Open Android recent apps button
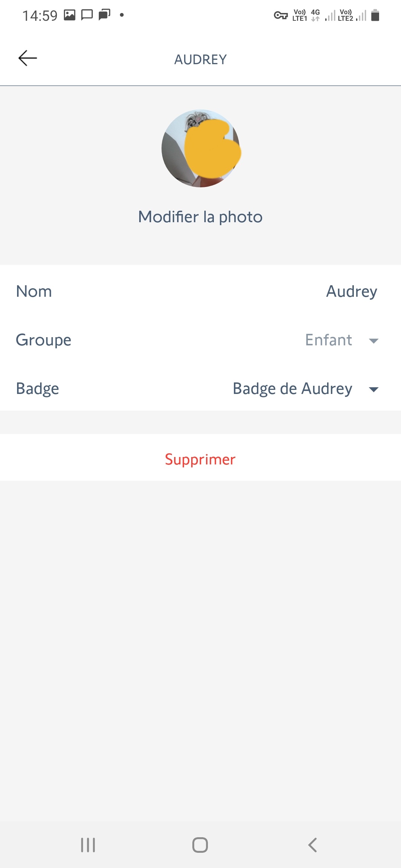 click(x=88, y=845)
